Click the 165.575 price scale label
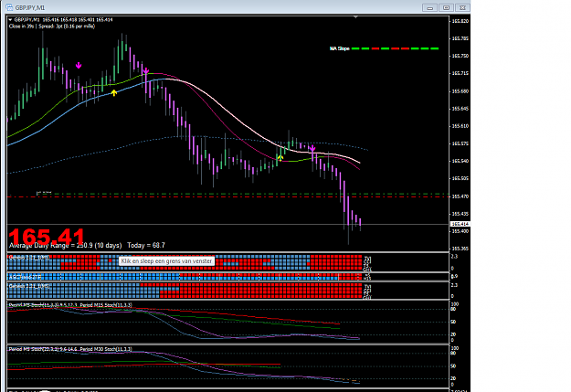This screenshot has width=571, height=392. pyautogui.click(x=460, y=143)
